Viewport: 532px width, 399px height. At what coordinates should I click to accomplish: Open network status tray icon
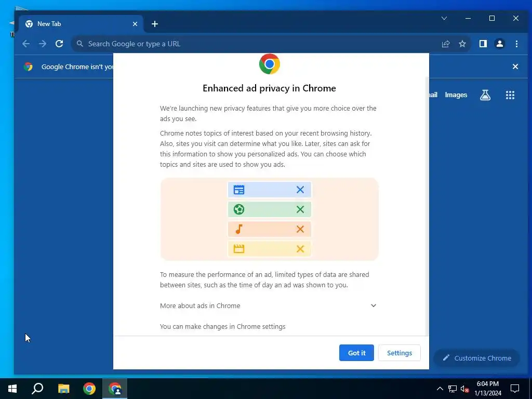[453, 389]
